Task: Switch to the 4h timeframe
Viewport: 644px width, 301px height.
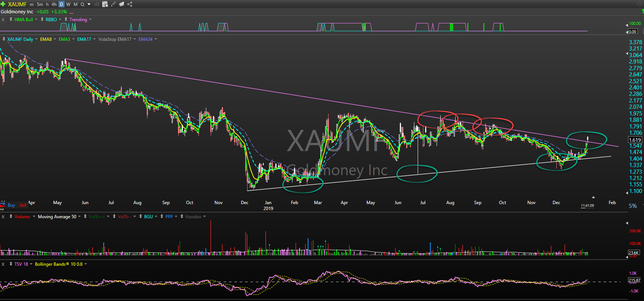Action: [x=54, y=4]
